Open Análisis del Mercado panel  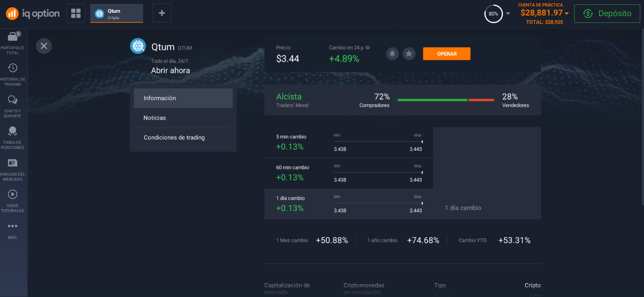pos(13,163)
